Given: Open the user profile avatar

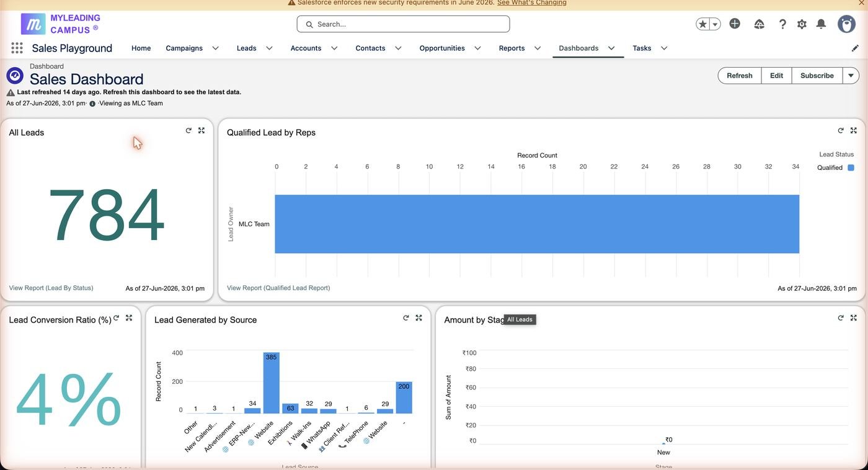Looking at the screenshot, I should pyautogui.click(x=846, y=24).
